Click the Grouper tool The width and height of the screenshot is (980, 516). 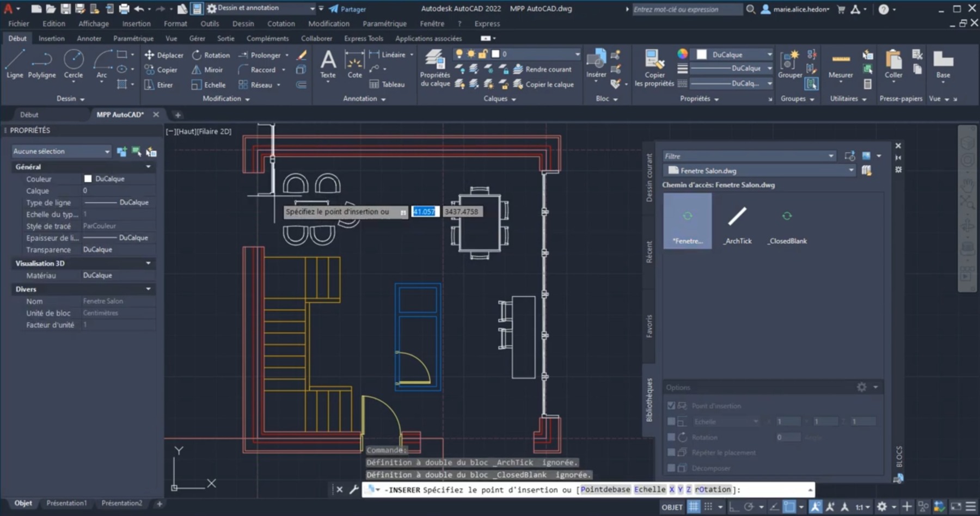[790, 64]
